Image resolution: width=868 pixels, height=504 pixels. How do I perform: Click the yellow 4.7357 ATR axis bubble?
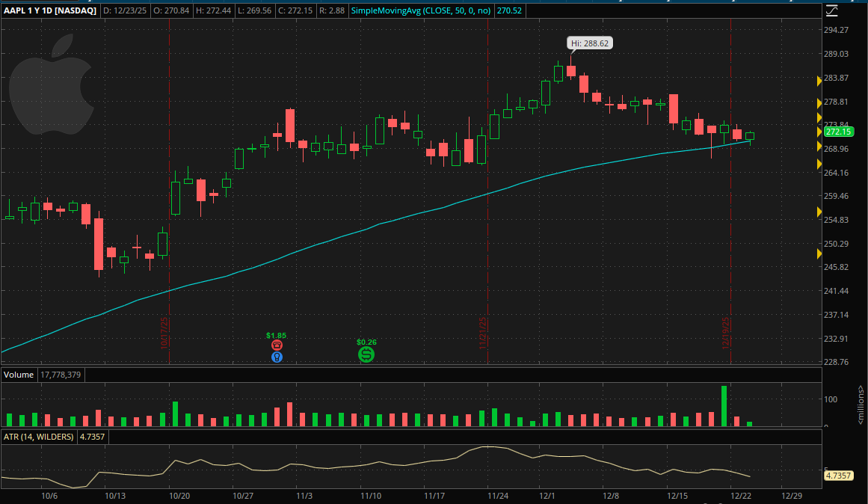(839, 476)
